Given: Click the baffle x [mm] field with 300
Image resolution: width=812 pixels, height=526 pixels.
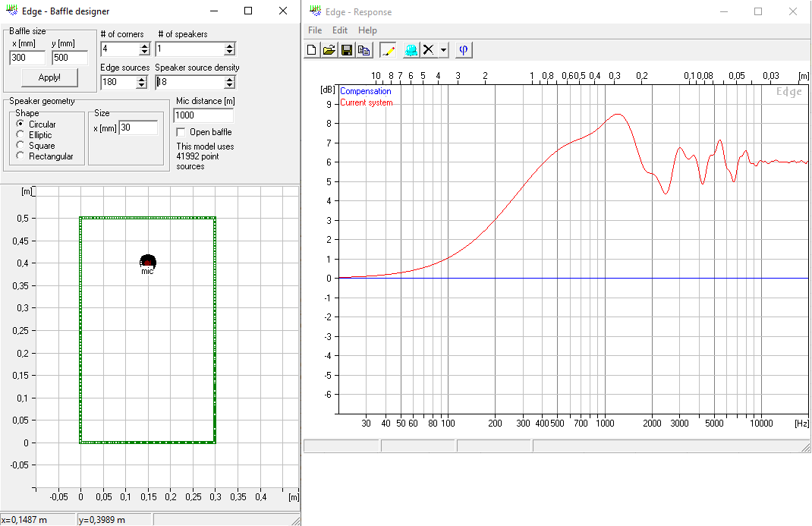Looking at the screenshot, I should (28, 58).
